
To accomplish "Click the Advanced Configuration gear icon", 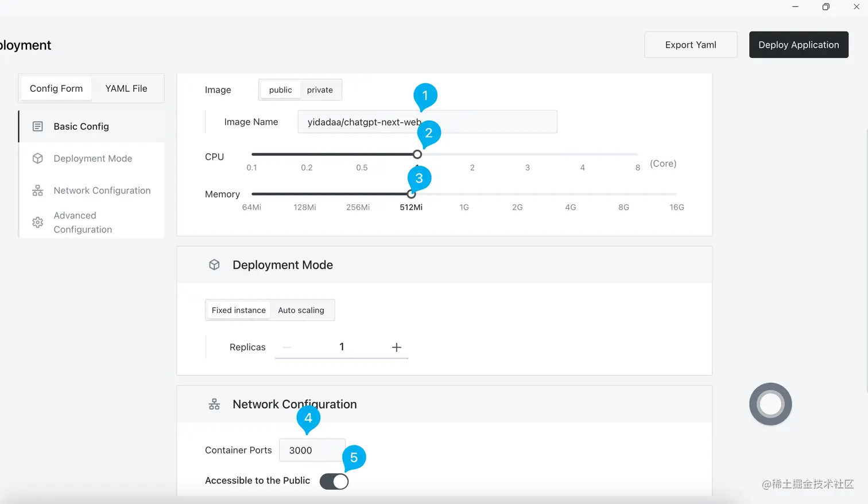I will [x=38, y=222].
